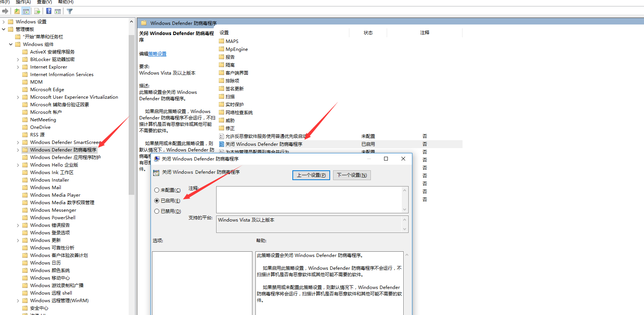Viewport: 644px width, 315px height.
Task: Click the up one level folder icon
Action: [17, 11]
